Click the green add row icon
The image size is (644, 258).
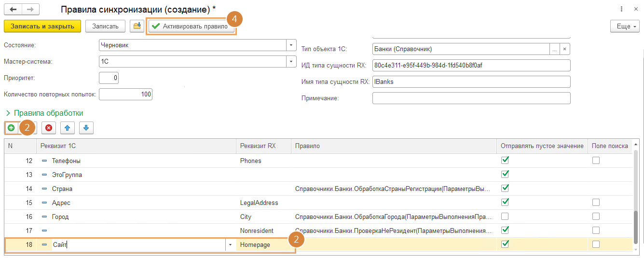pos(11,128)
